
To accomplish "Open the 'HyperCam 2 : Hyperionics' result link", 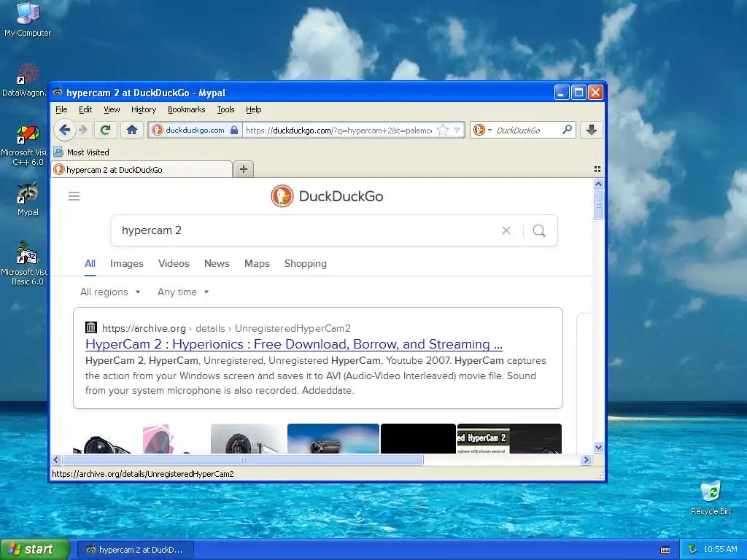I will tap(293, 344).
